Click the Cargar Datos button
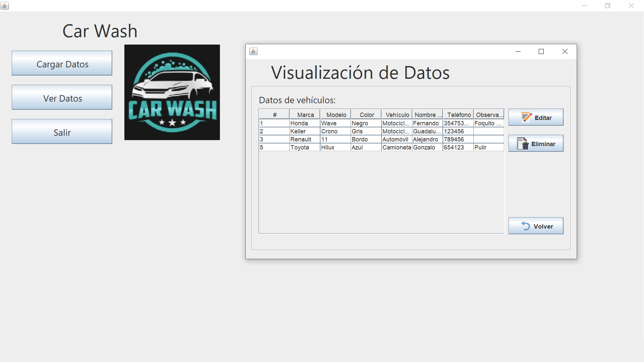This screenshot has height=362, width=644. pyautogui.click(x=62, y=63)
